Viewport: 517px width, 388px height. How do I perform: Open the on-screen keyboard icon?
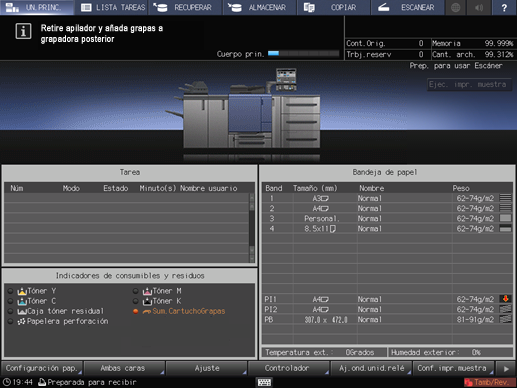(264, 382)
